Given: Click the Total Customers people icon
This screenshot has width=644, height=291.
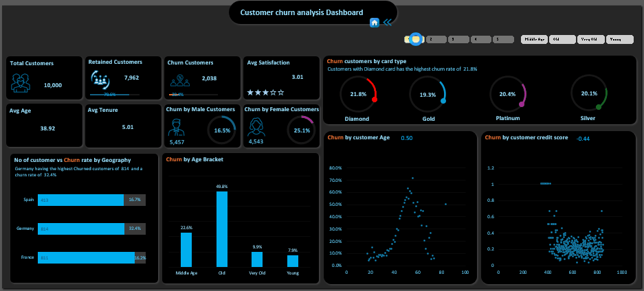Looking at the screenshot, I should click(x=21, y=83).
